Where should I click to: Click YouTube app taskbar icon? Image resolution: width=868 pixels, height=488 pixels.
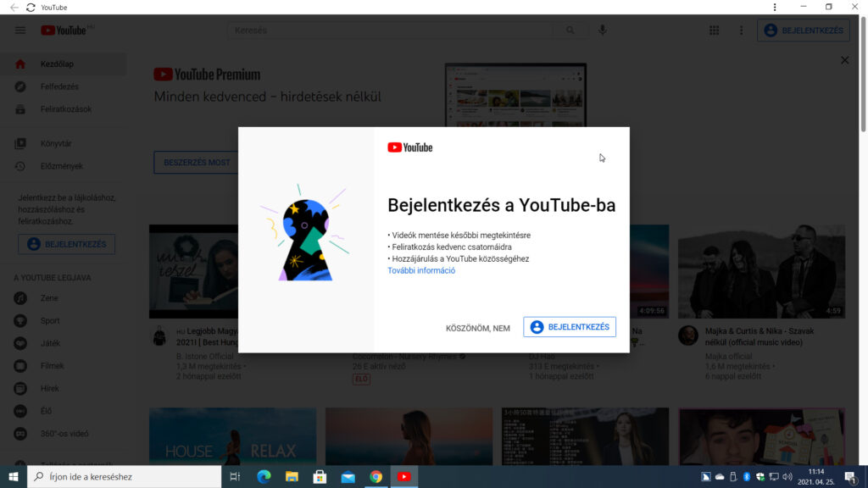point(404,476)
